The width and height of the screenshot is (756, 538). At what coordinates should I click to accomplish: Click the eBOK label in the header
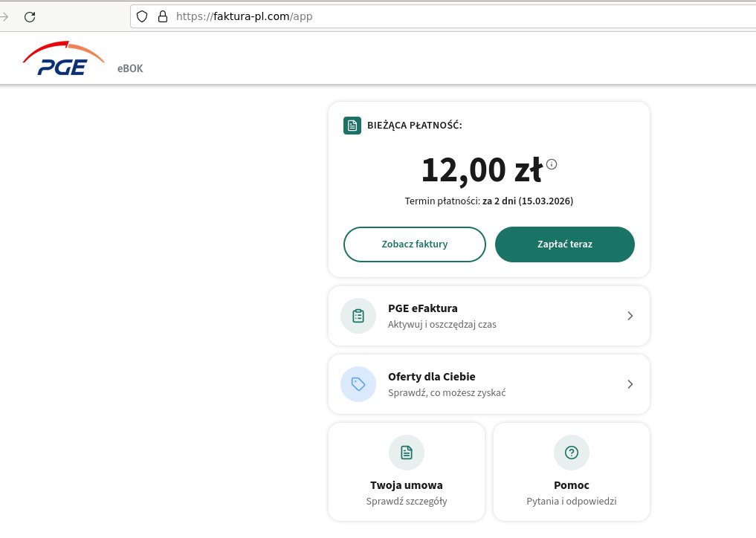[130, 68]
